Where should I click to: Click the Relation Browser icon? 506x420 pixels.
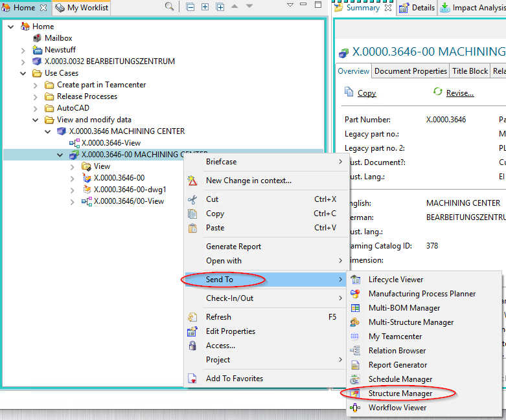tap(355, 351)
